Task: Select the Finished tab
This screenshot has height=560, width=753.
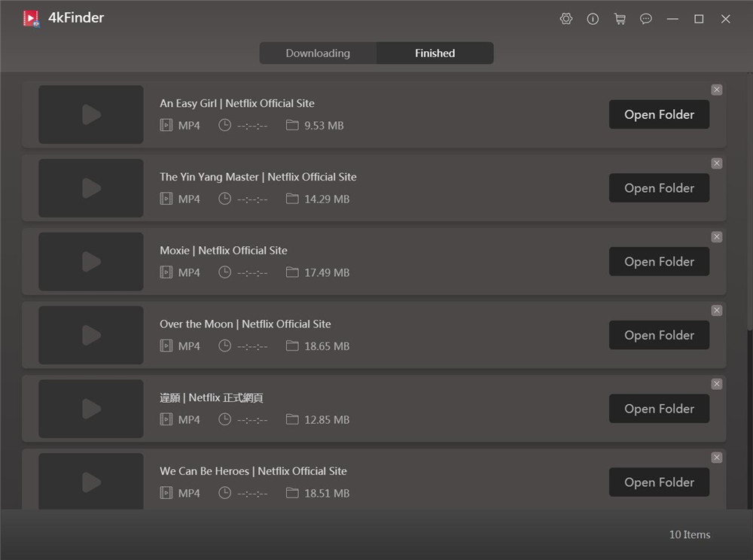Action: click(x=434, y=53)
